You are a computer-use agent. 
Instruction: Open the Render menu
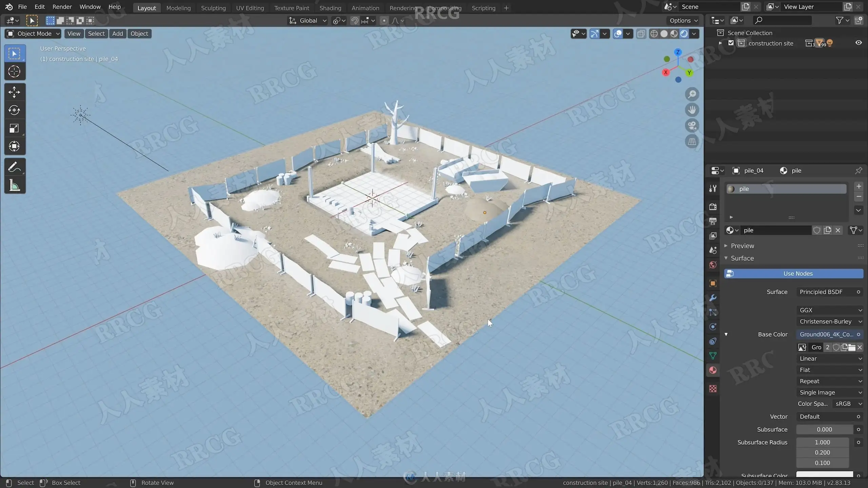click(x=62, y=7)
